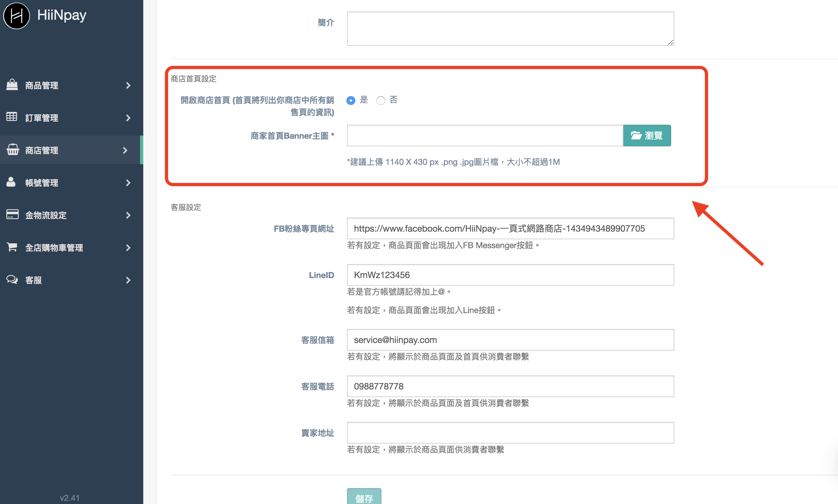Expand the 帳號管理 chevron
Screen dimensions: 838x504
pyautogui.click(x=128, y=183)
